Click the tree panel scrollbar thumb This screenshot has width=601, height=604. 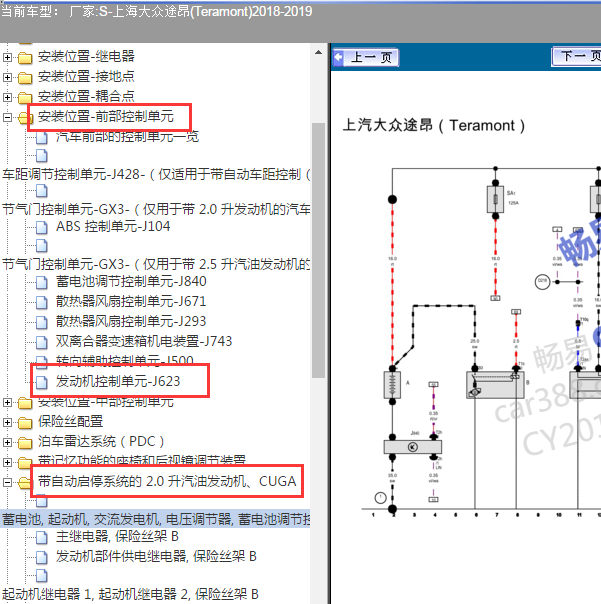coord(318,250)
